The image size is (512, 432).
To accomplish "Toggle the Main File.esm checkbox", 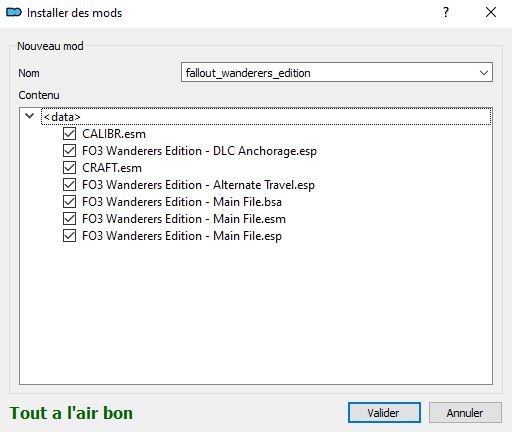I will 69,219.
